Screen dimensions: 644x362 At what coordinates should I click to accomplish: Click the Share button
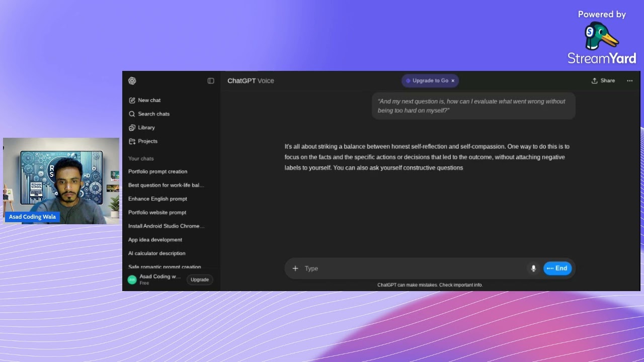[603, 80]
